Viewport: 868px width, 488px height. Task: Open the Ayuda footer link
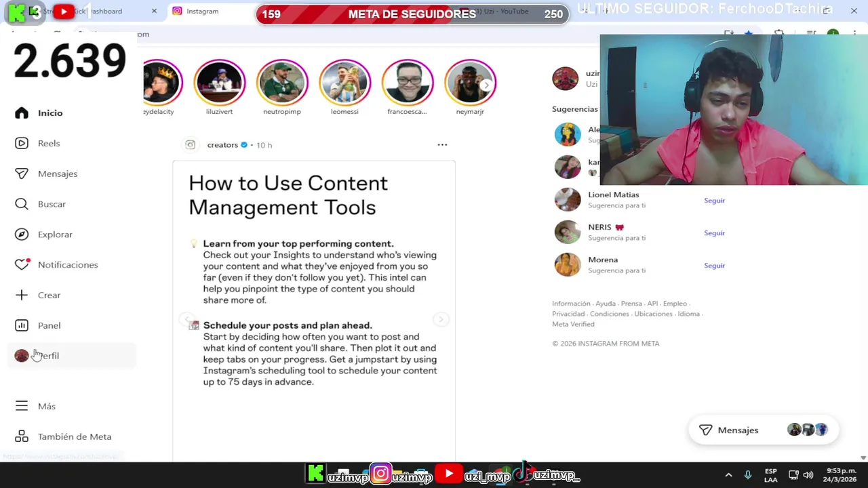point(606,304)
